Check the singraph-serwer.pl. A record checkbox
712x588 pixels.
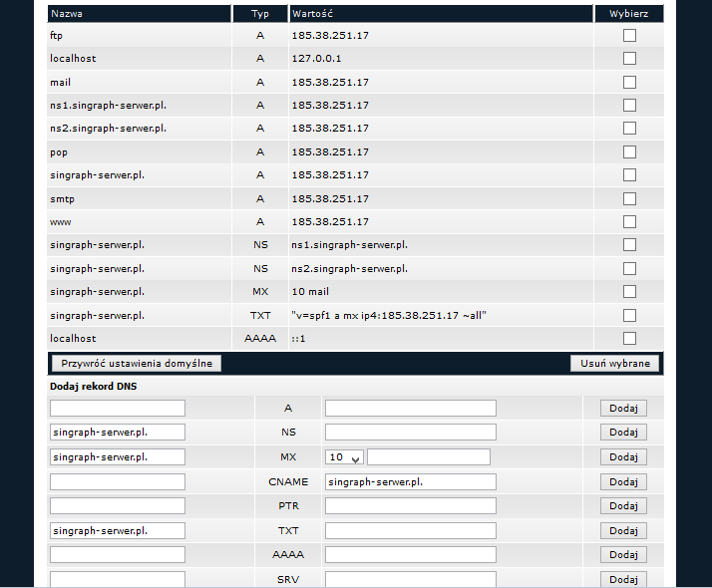pos(629,175)
